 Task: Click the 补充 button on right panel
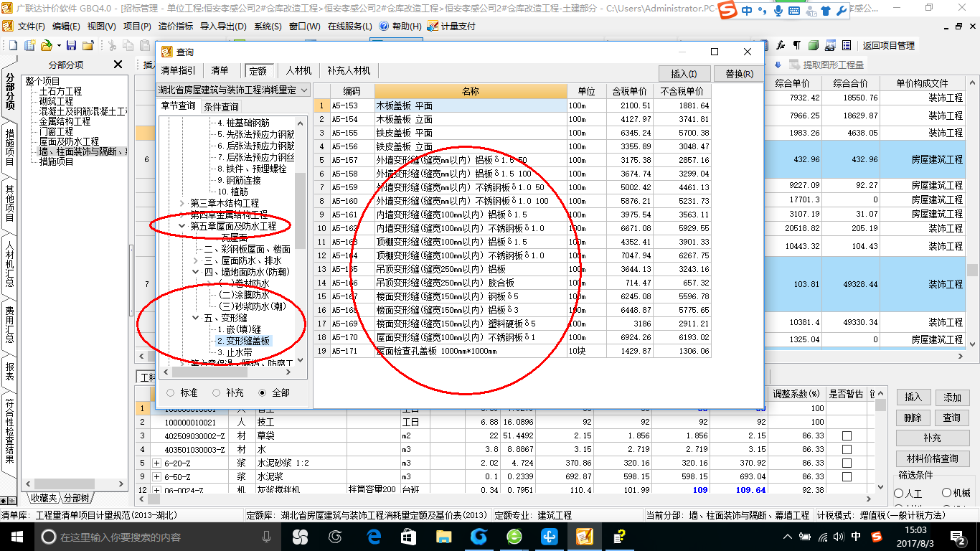click(932, 438)
